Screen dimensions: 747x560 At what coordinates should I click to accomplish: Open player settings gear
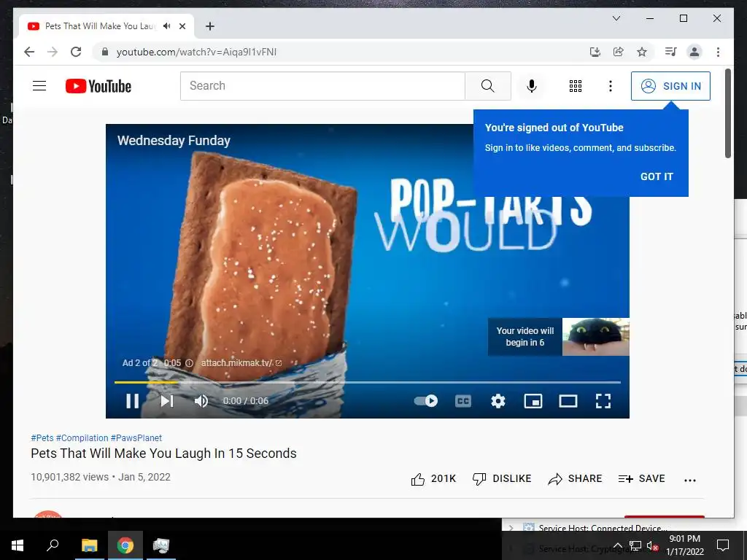(x=498, y=401)
